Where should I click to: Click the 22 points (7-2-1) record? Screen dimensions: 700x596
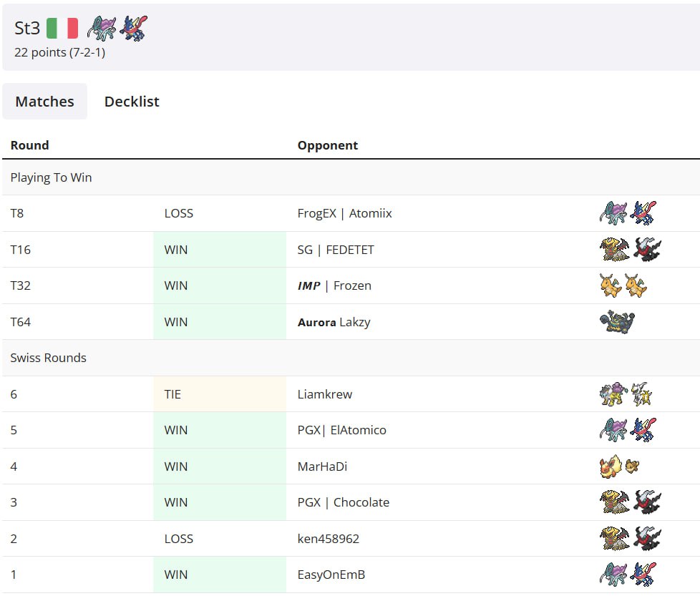60,53
